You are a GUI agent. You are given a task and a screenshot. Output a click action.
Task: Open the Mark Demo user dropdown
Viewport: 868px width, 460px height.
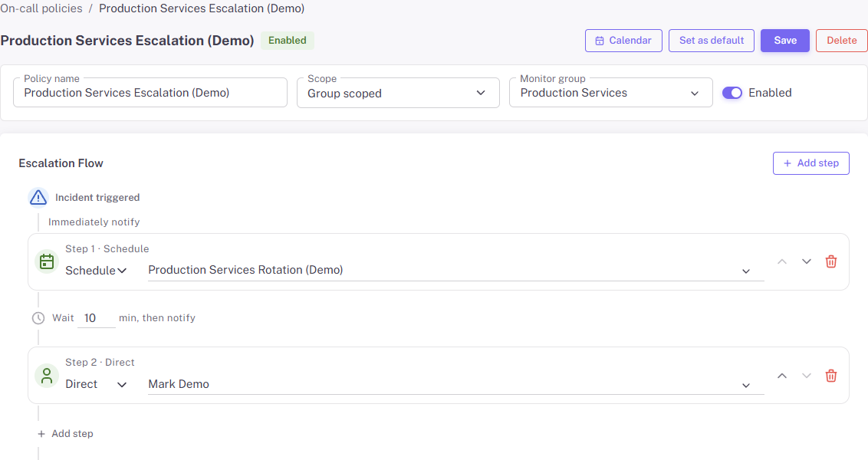745,384
